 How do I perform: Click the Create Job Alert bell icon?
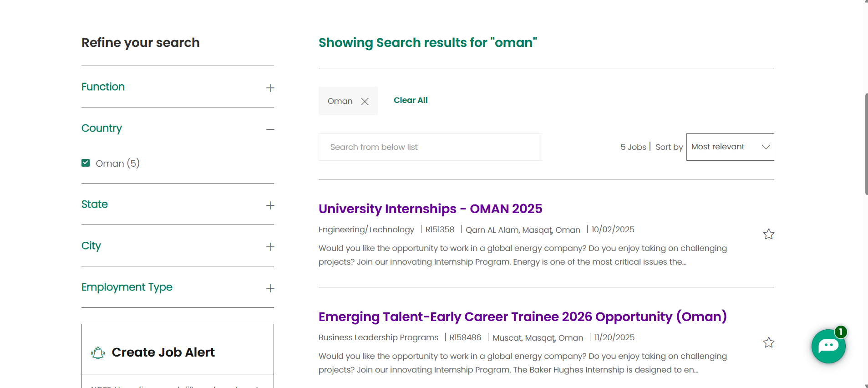[x=98, y=353]
